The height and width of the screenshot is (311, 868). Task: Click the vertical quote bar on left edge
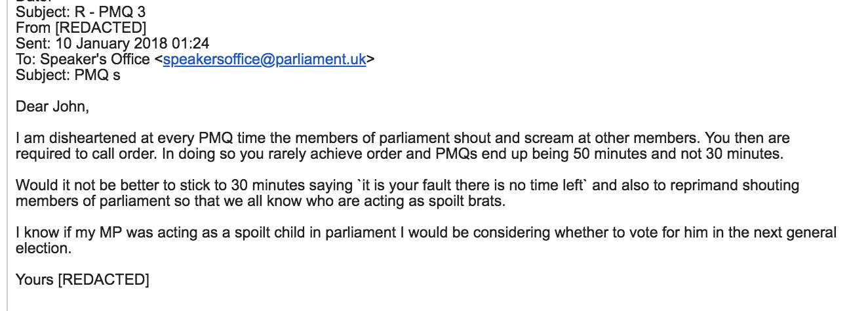click(7, 155)
